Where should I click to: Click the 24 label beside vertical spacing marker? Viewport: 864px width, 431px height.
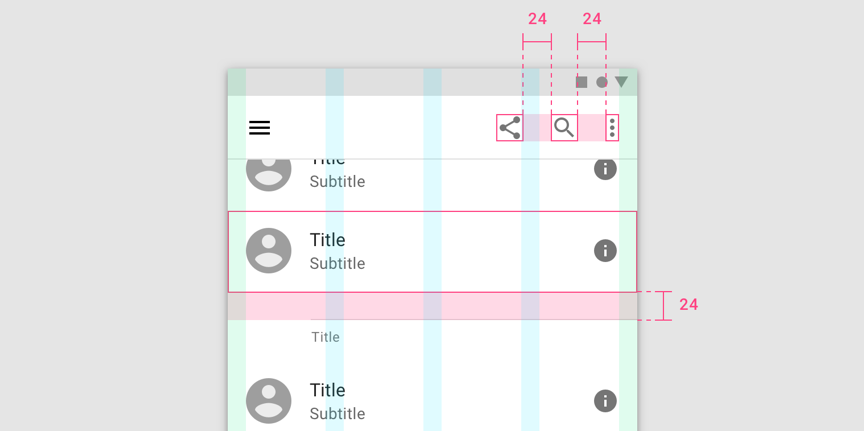click(688, 305)
